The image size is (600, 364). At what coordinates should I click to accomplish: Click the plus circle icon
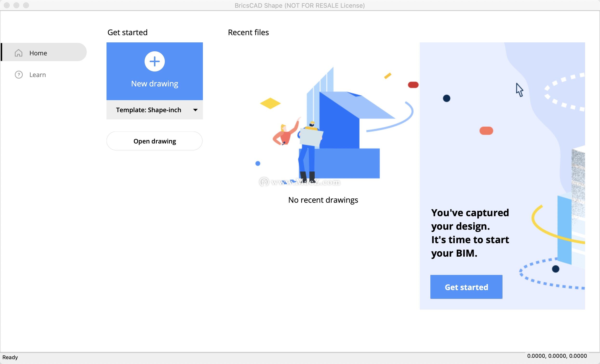(154, 61)
